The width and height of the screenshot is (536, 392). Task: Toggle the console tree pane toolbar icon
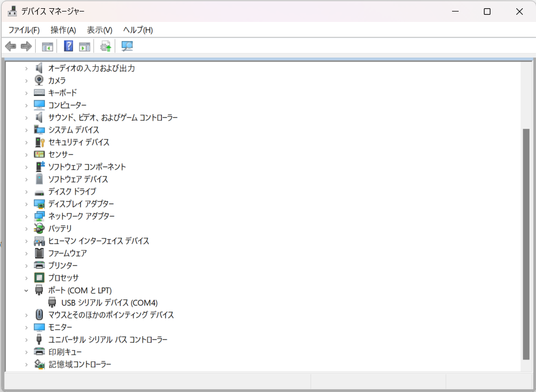(47, 47)
